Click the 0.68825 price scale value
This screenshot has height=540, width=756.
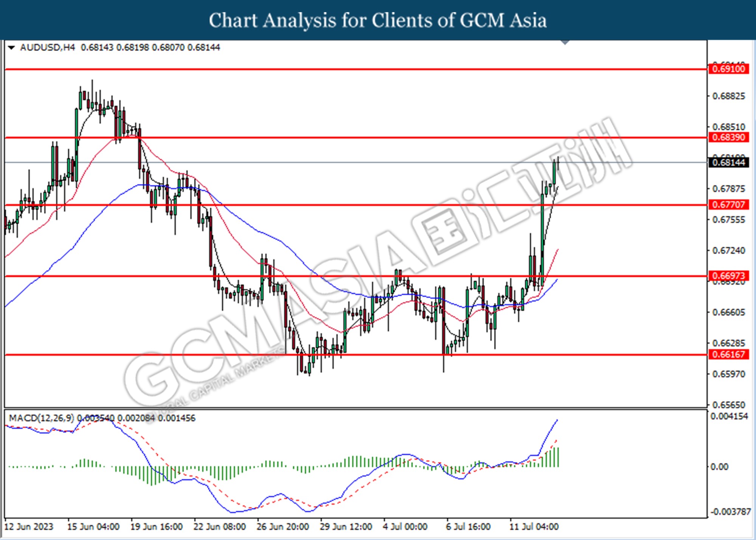pos(729,96)
